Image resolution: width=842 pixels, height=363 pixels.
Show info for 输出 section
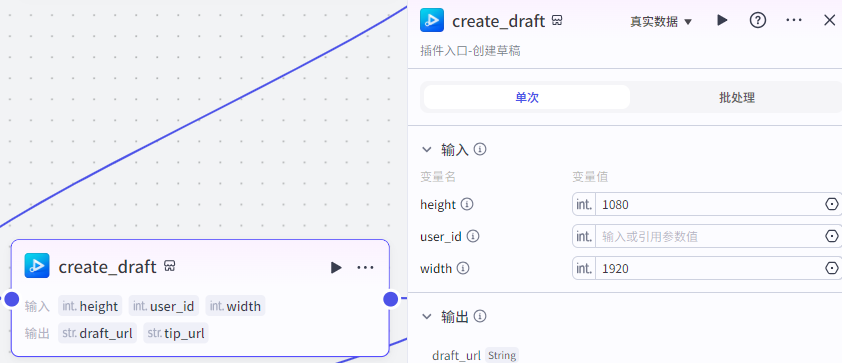coord(481,316)
